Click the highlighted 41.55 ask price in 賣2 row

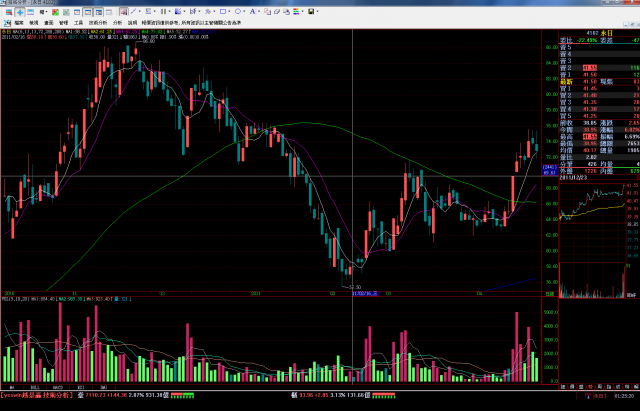tap(590, 68)
